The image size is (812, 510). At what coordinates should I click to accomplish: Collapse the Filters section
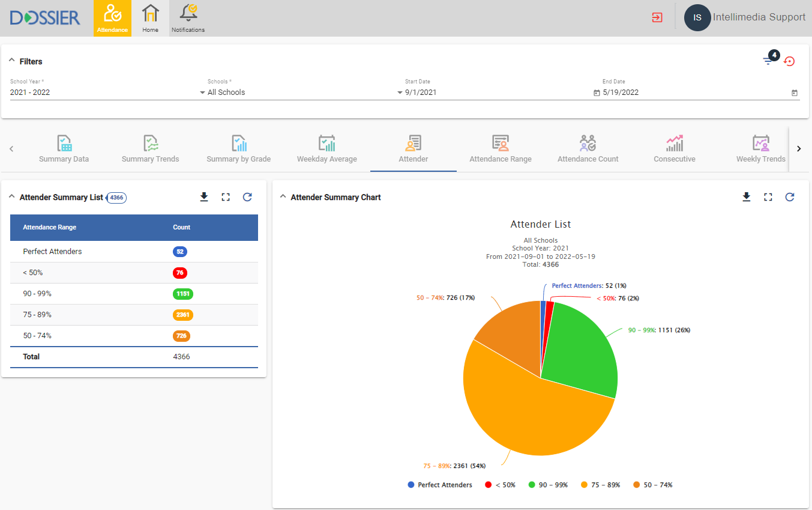pos(12,61)
